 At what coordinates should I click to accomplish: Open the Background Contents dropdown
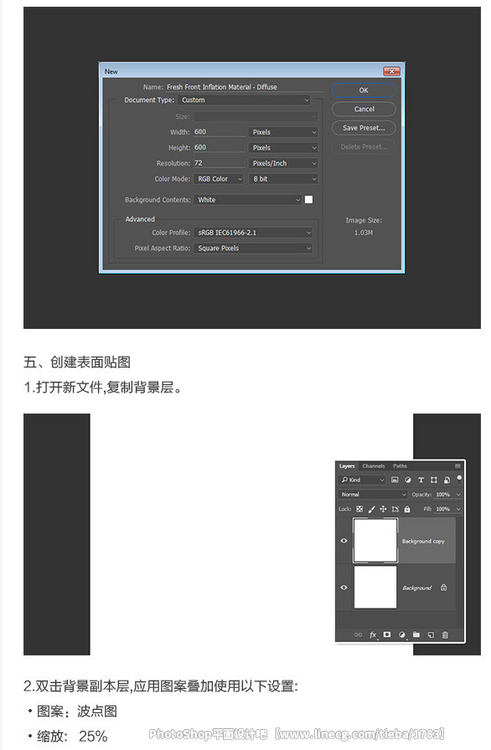click(248, 200)
